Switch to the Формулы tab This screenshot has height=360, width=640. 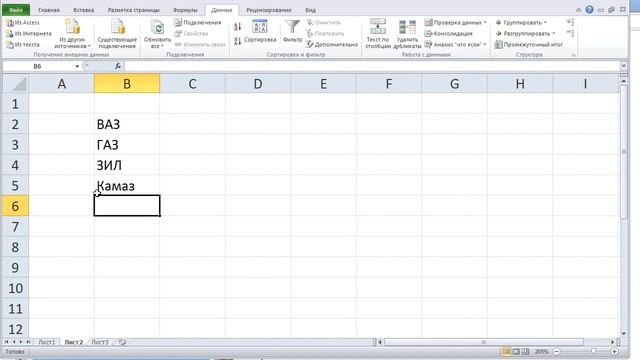click(x=185, y=10)
